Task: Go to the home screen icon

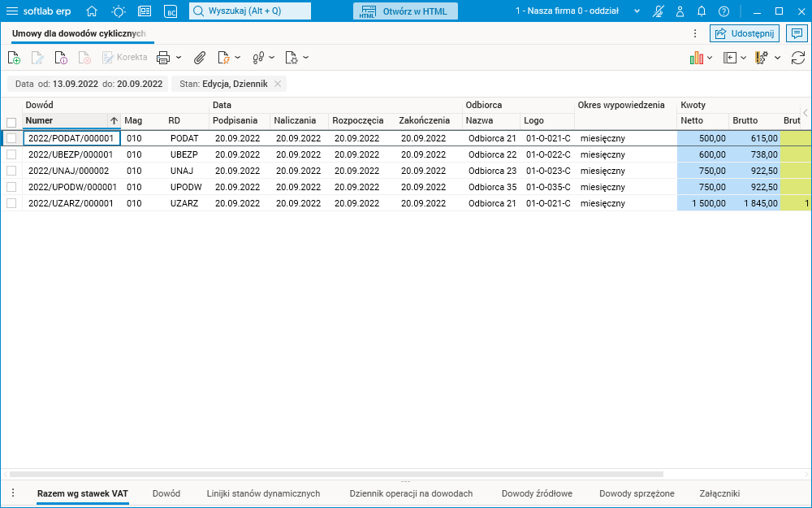Action: 92,11
